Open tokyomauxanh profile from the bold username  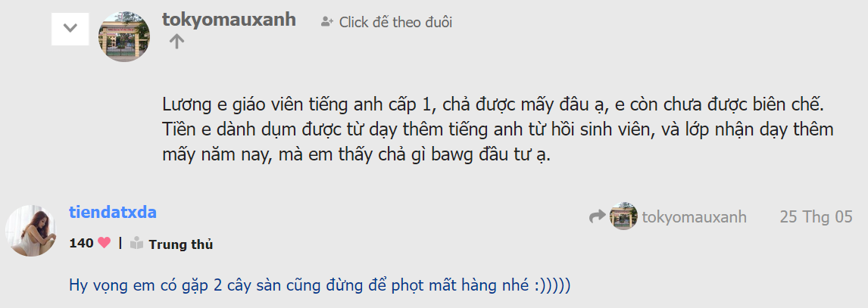click(x=229, y=20)
